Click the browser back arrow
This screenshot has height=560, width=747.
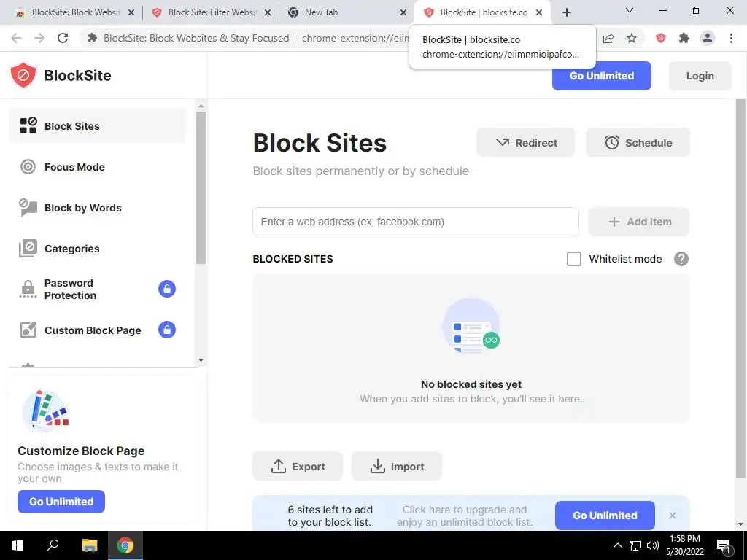point(16,38)
